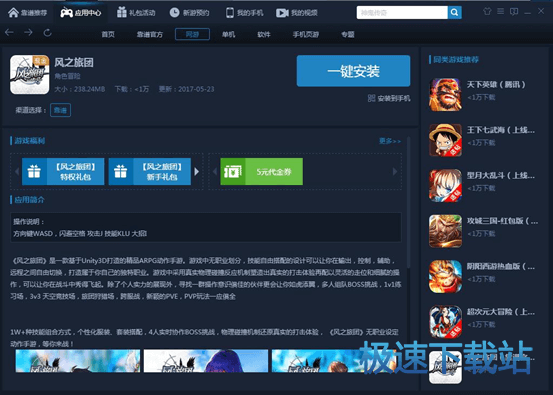Open the feedback icon in title bar
This screenshot has width=553, height=395.
(514, 11)
